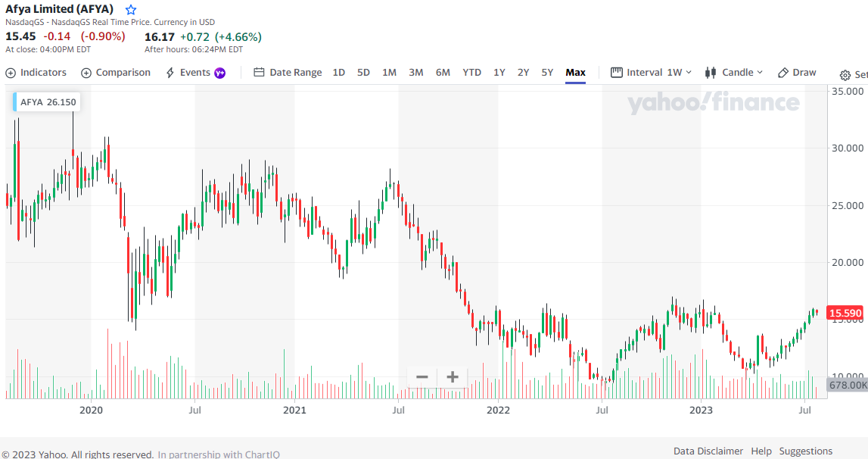Select the 3M range

(415, 73)
